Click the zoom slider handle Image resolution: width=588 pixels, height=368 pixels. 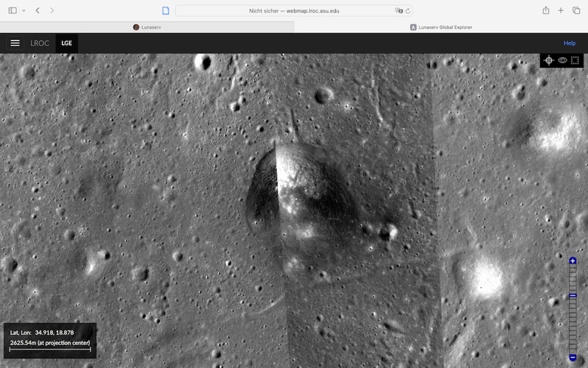(x=573, y=296)
